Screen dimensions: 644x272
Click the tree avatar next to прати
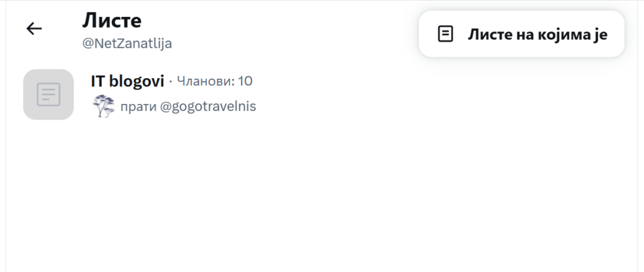pos(103,106)
